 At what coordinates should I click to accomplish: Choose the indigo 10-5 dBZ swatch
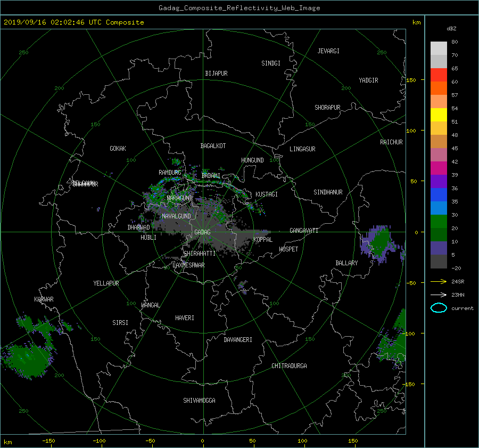click(x=439, y=248)
